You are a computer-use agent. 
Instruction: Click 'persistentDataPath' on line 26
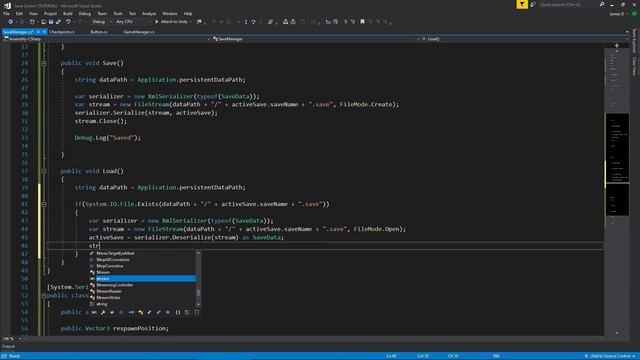click(211, 80)
